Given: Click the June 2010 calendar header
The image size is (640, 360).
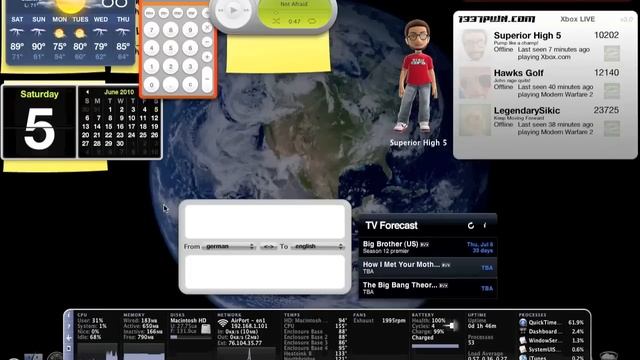Looking at the screenshot, I should (119, 92).
